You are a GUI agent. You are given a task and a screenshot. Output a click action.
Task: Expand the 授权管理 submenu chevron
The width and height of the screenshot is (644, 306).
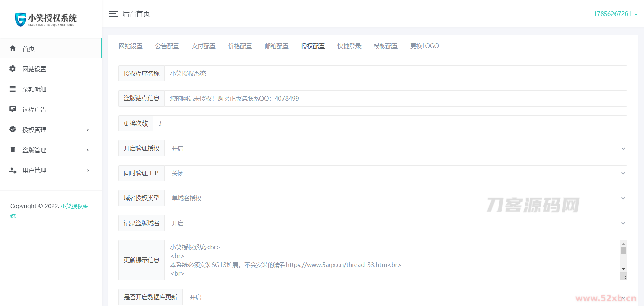(x=88, y=130)
